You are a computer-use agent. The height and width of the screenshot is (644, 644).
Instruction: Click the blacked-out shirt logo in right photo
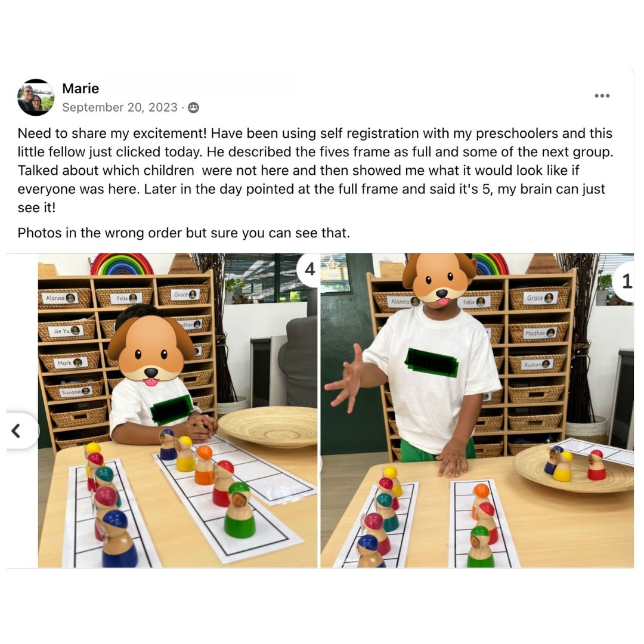pyautogui.click(x=431, y=363)
